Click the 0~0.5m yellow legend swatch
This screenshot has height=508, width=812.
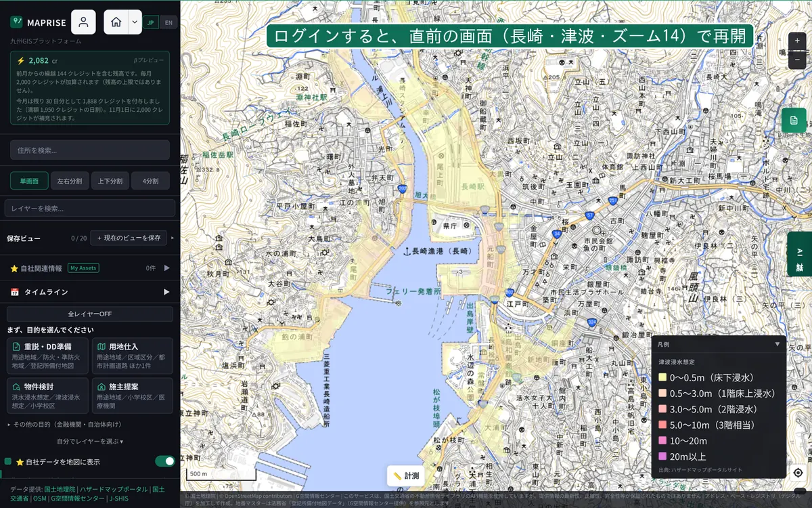[662, 377]
